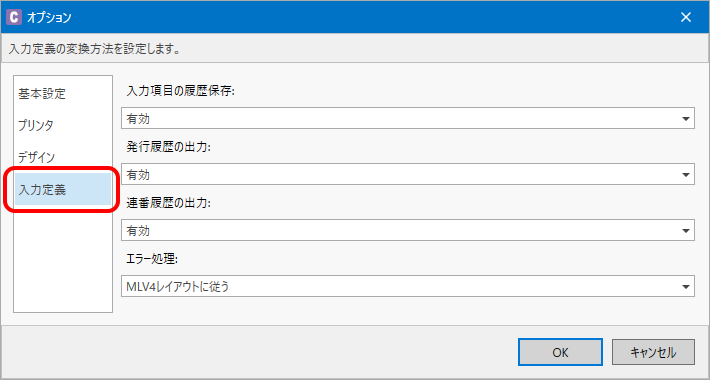710x380 pixels.
Task: Click the MLV4レイアウトに従う combo box text
Action: 178,287
